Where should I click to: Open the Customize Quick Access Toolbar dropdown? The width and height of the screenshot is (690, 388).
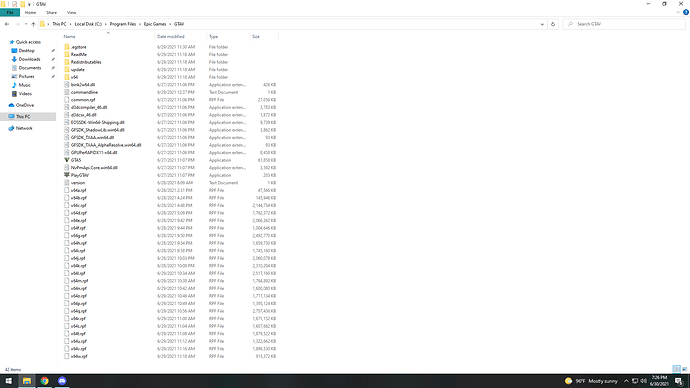pos(29,4)
